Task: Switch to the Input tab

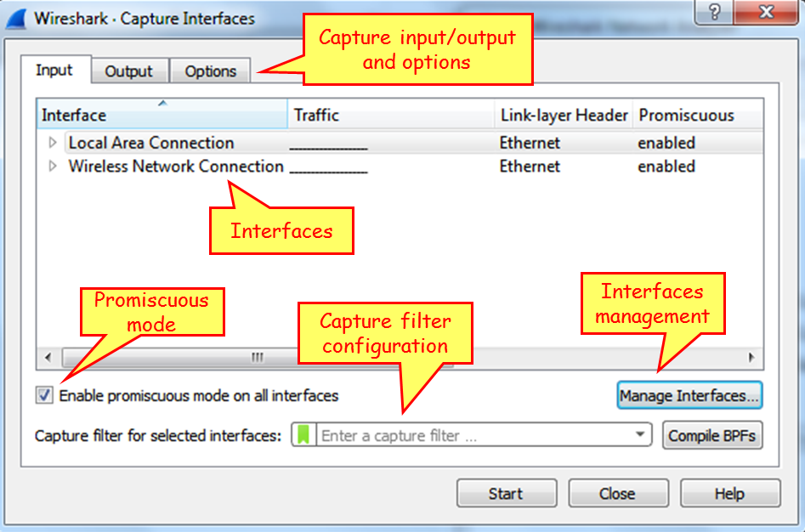Action: click(x=54, y=70)
